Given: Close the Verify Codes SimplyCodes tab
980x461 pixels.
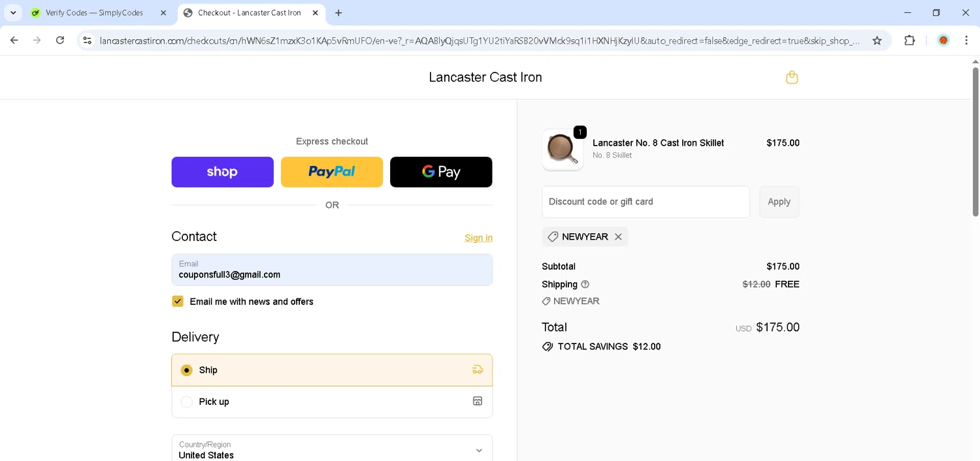Looking at the screenshot, I should 163,13.
